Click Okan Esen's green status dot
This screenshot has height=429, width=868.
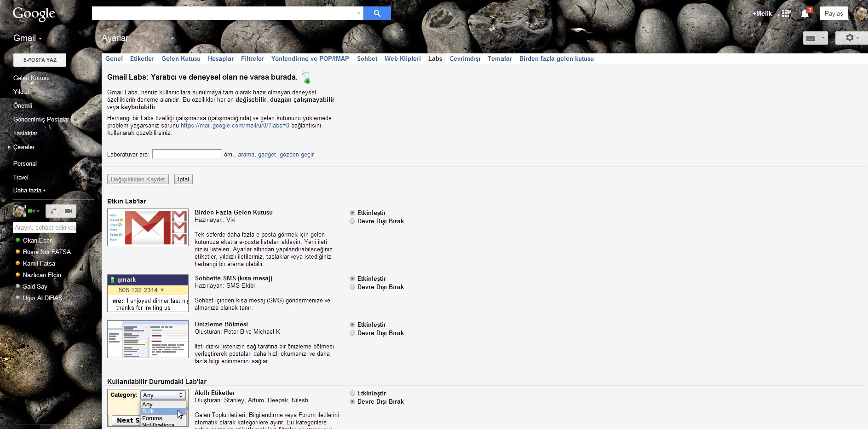tap(18, 240)
